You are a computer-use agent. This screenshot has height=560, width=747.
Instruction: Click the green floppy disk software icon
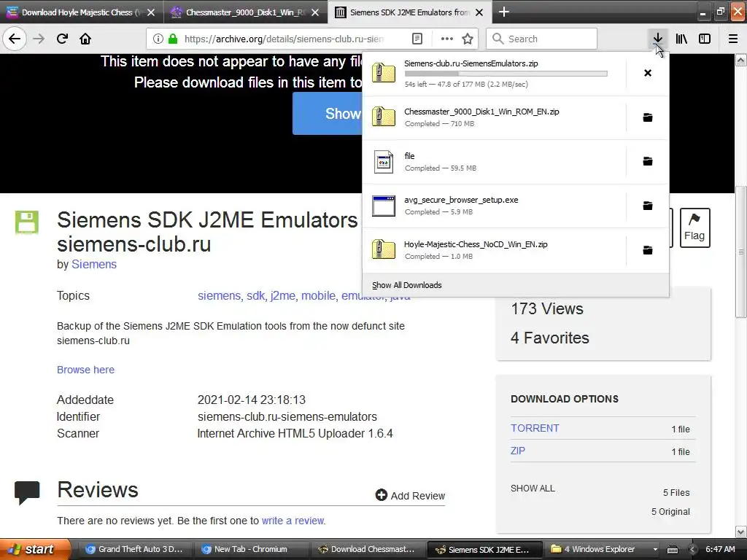[x=27, y=222]
